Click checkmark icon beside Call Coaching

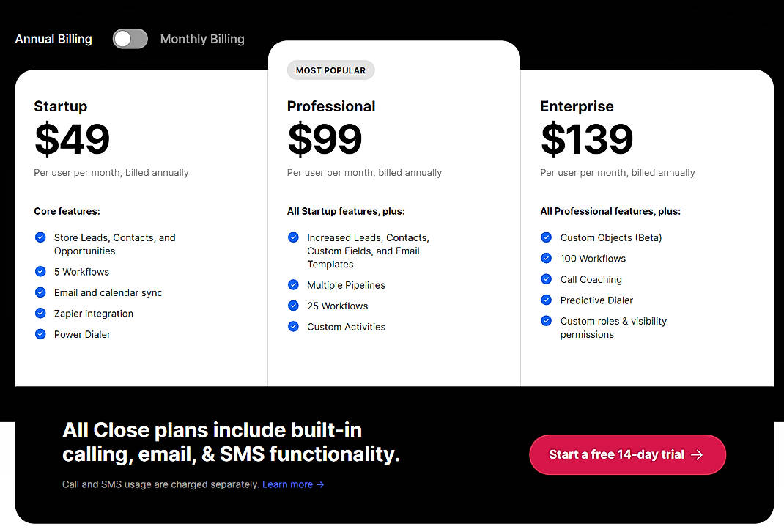[x=546, y=279]
